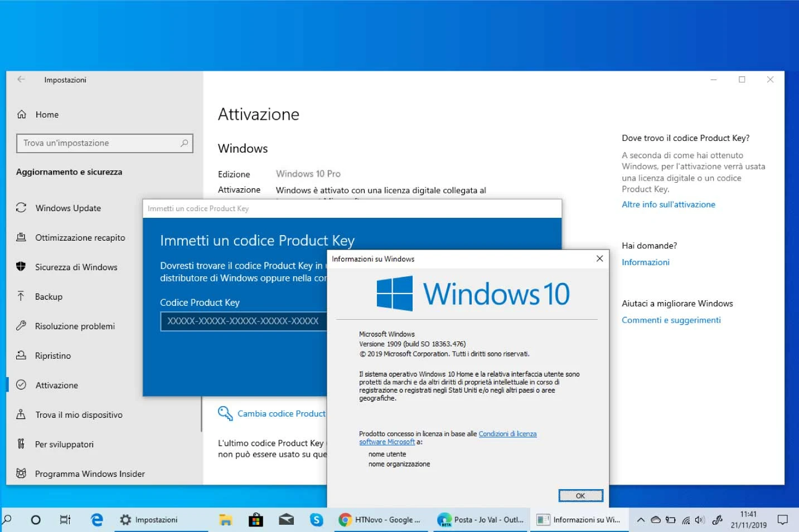Click the Trova il mio dispositivo icon

21,414
